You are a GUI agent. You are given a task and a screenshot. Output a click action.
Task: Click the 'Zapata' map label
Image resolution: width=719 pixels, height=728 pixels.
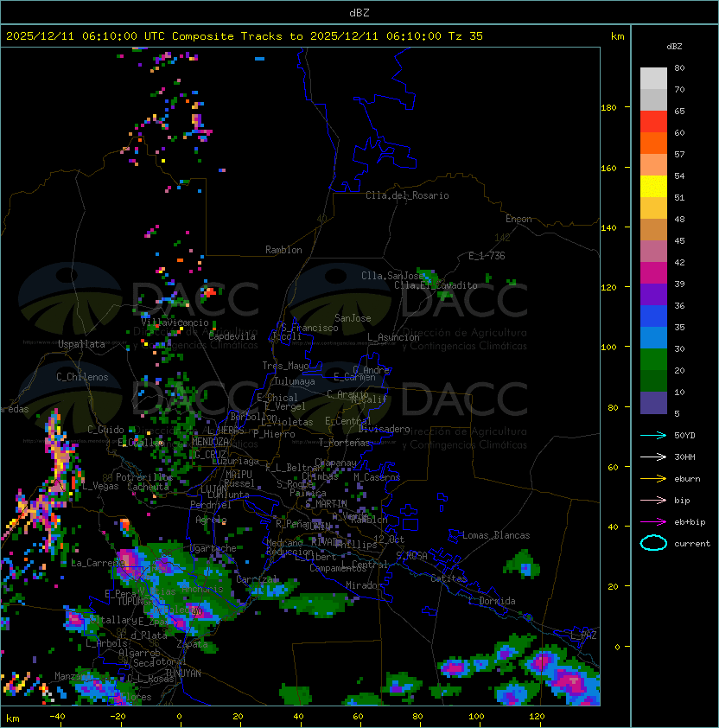pyautogui.click(x=192, y=644)
